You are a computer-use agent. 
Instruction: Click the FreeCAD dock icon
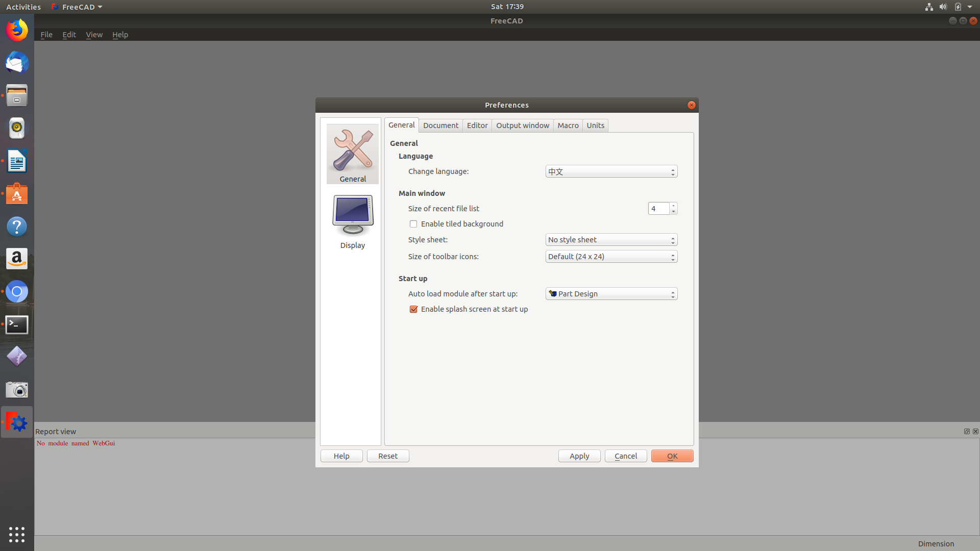tap(17, 422)
